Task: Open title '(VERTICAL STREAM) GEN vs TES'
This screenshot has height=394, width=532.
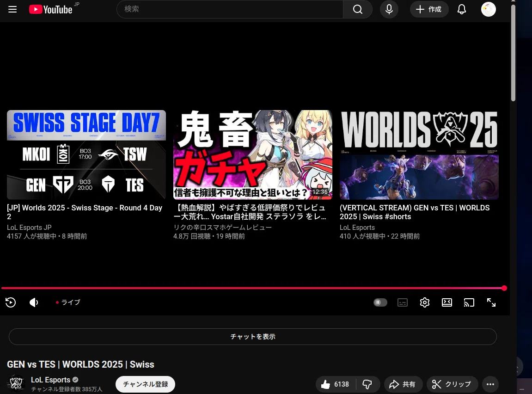Action: tap(415, 212)
